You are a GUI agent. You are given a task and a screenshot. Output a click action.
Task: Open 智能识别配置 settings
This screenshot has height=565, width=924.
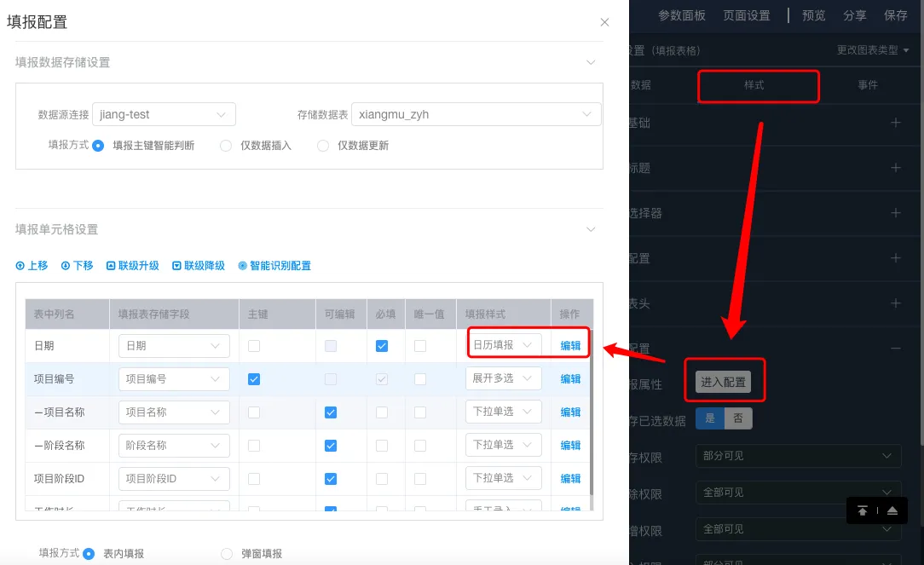click(274, 266)
